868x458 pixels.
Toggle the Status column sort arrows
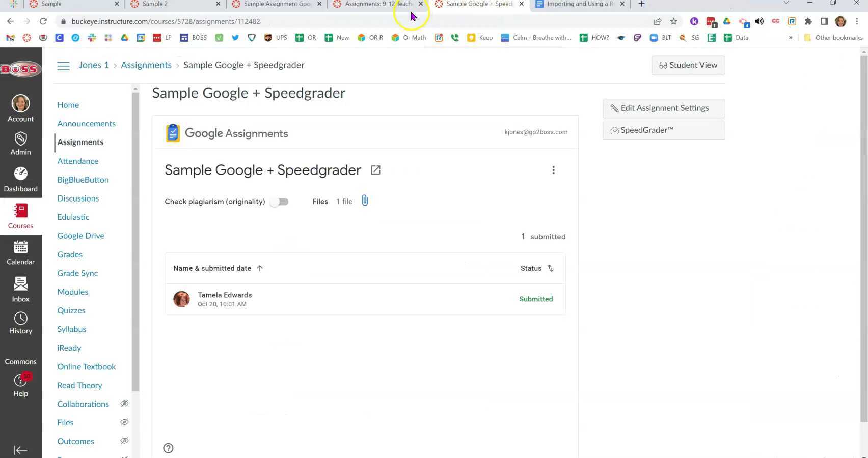click(550, 268)
